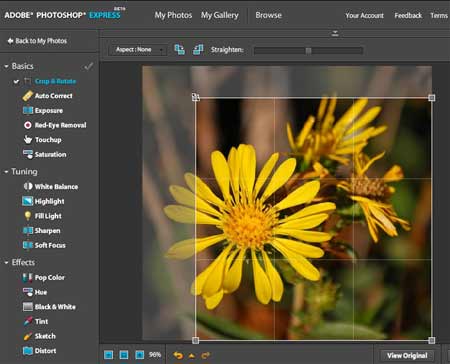This screenshot has width=450, height=364.
Task: Select the Sketch pencil effect
Action: (39, 336)
